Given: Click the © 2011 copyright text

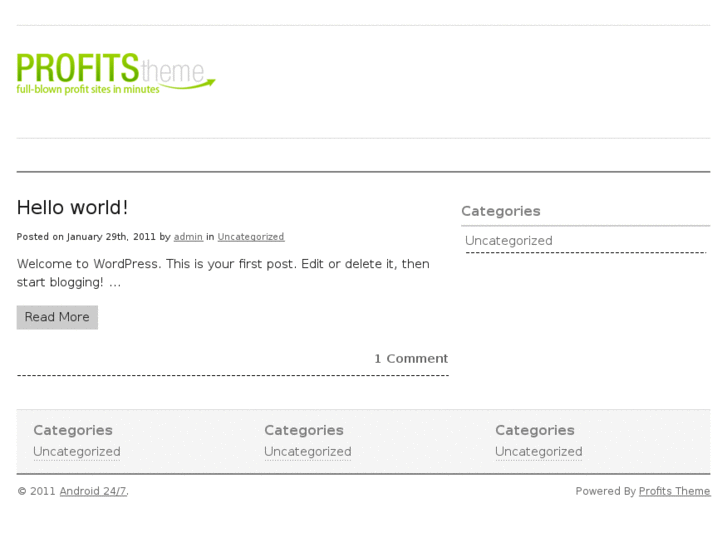Looking at the screenshot, I should pos(36,491).
